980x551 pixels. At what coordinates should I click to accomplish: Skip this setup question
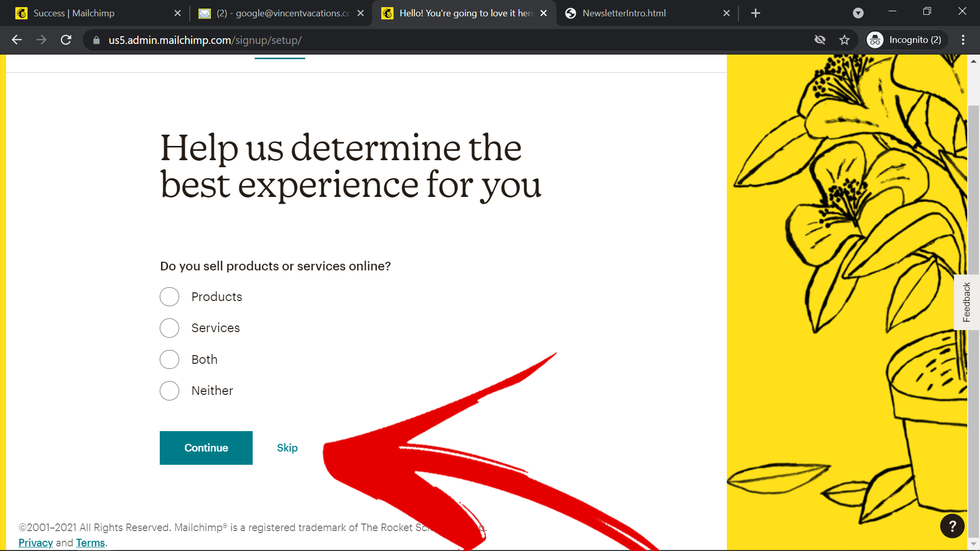point(287,448)
